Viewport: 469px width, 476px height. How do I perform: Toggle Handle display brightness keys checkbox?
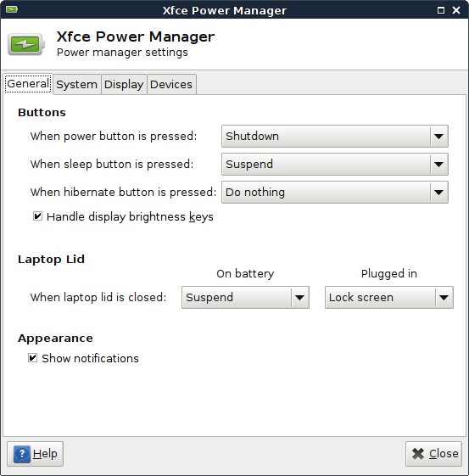coord(37,216)
